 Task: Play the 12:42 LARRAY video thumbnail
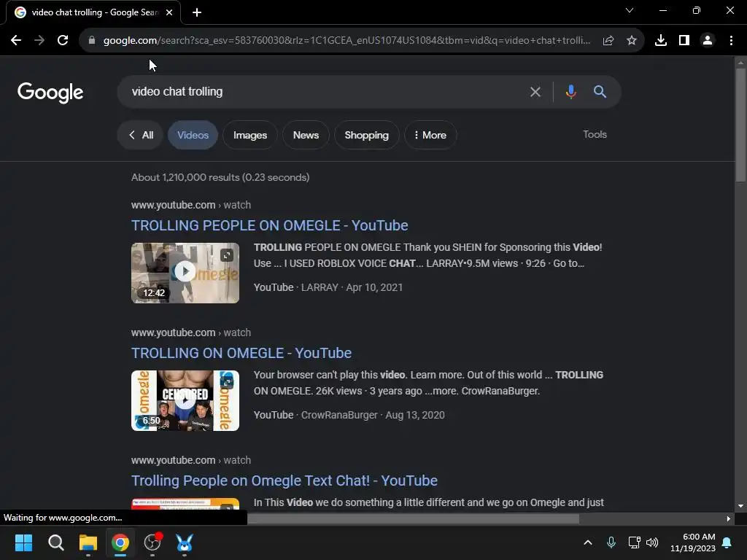click(x=185, y=273)
